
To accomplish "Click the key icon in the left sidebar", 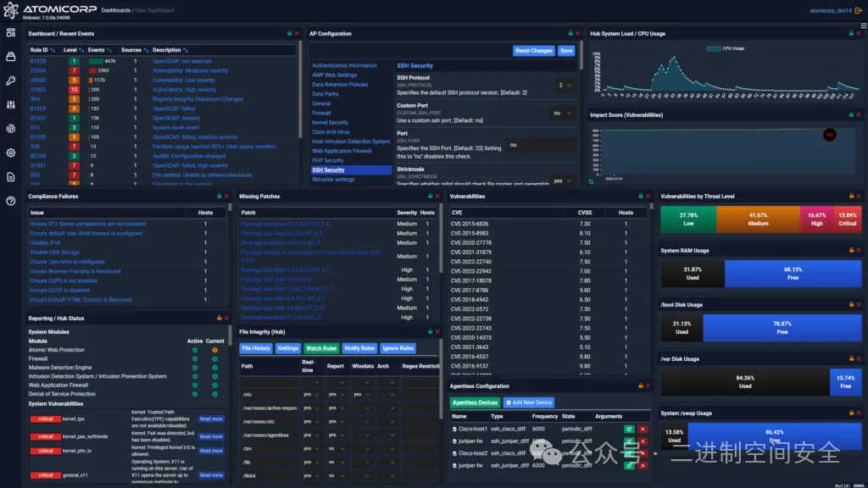I will pos(10,81).
